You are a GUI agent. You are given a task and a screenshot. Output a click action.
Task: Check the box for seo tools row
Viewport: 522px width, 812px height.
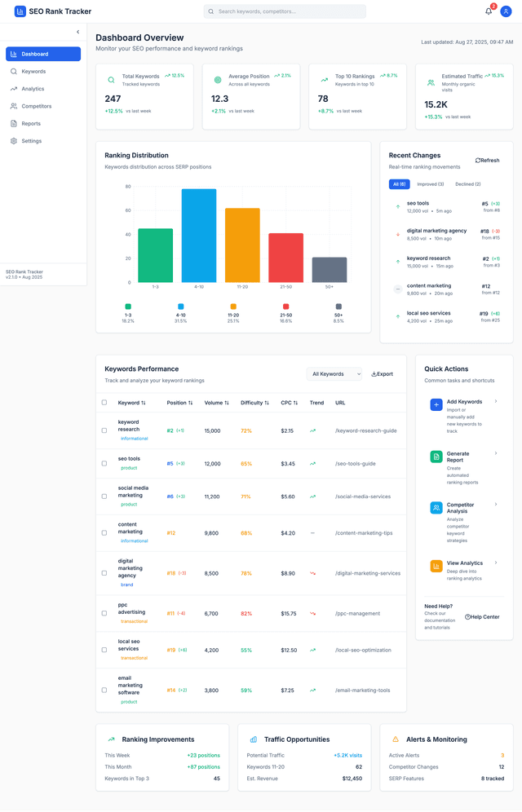pos(104,463)
